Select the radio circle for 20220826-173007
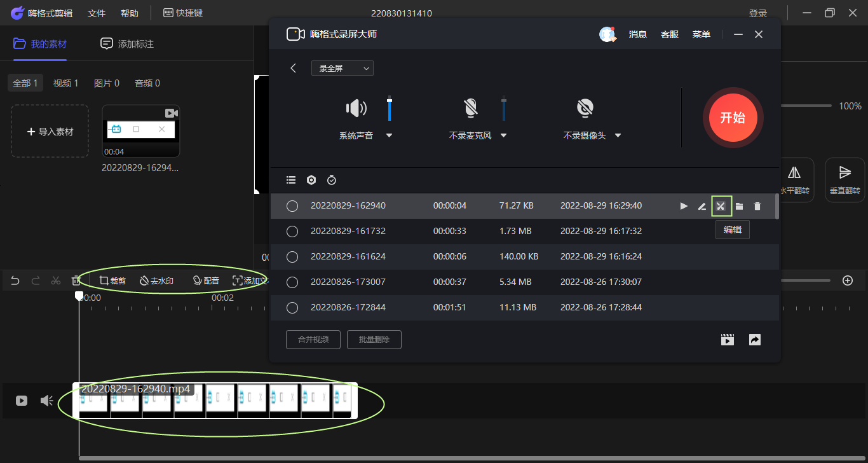This screenshot has height=463, width=868. point(292,282)
